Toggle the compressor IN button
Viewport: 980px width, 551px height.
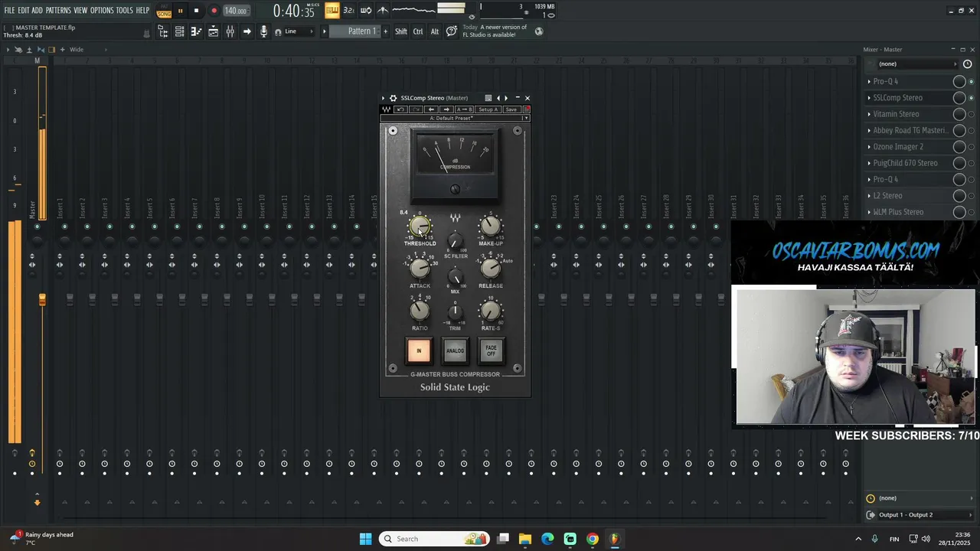coord(419,350)
